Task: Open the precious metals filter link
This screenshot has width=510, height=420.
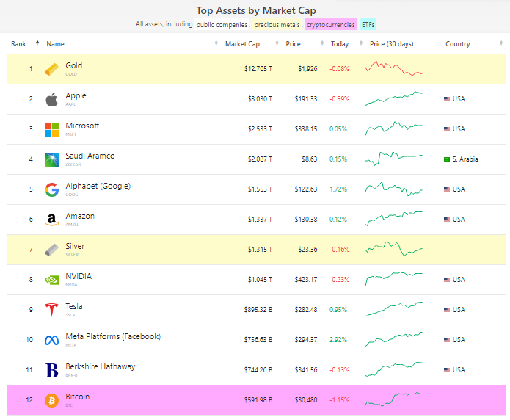Action: pos(277,25)
